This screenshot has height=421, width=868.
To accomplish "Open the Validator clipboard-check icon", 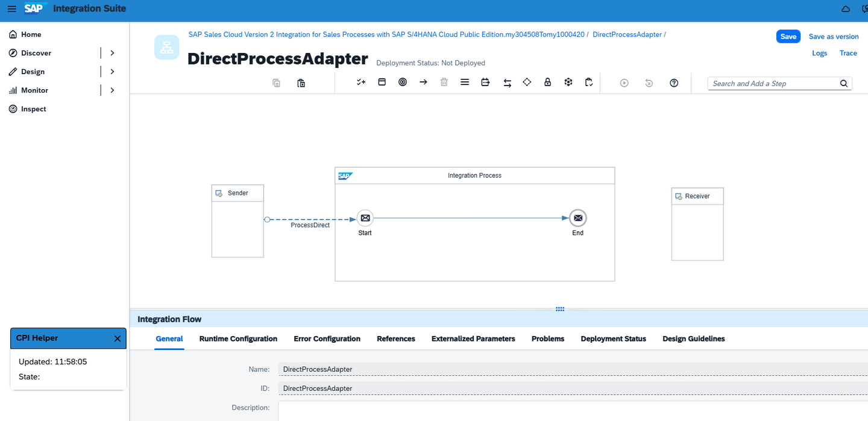I will 589,82.
